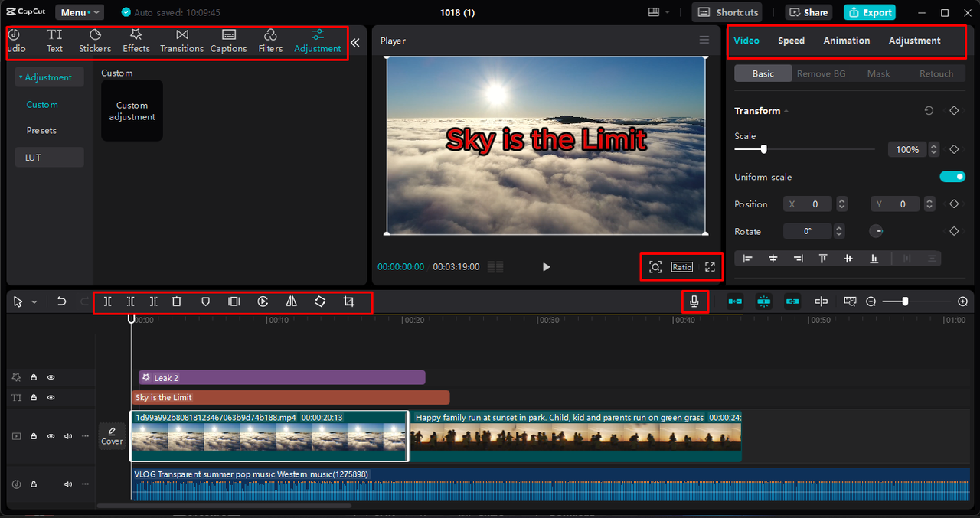This screenshot has width=980, height=518.
Task: Click the Rotate clip icon
Action: [x=320, y=301]
